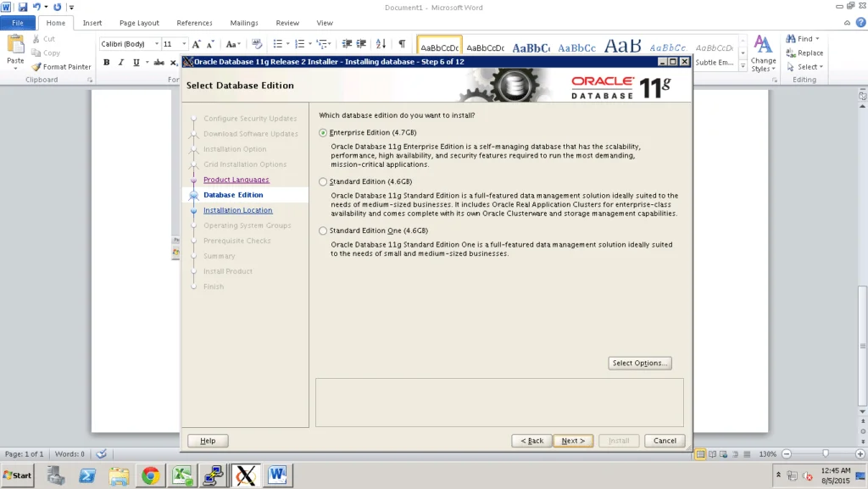Viewport: 868px width, 489px height.
Task: Click Clear Formatting icon in Word ribbon
Action: (256, 44)
